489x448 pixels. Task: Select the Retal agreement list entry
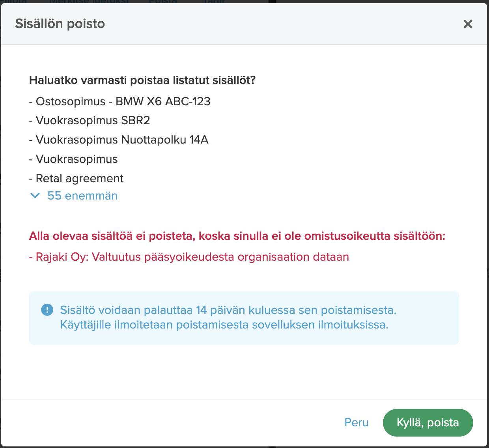coord(76,178)
